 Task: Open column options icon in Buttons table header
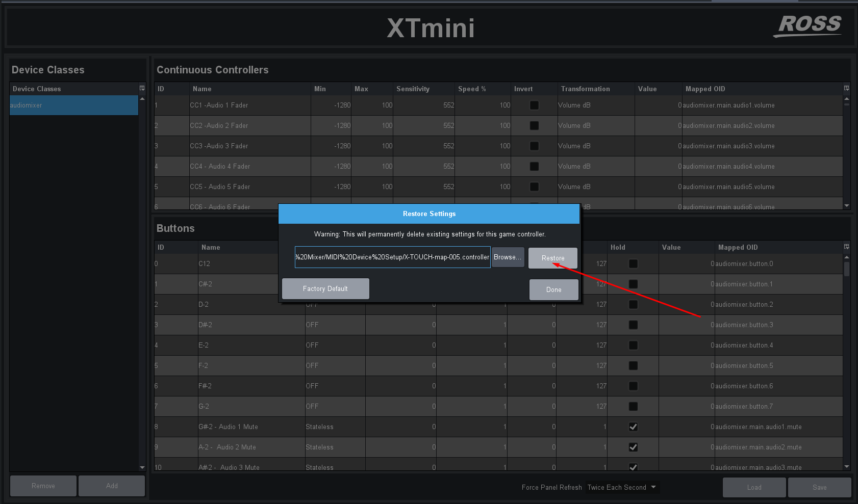coord(847,247)
